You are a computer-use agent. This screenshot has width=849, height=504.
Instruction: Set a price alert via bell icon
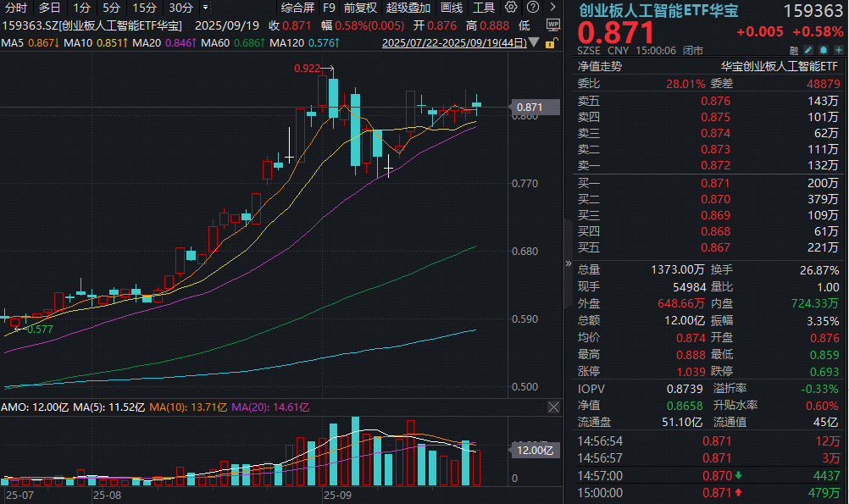point(824,50)
